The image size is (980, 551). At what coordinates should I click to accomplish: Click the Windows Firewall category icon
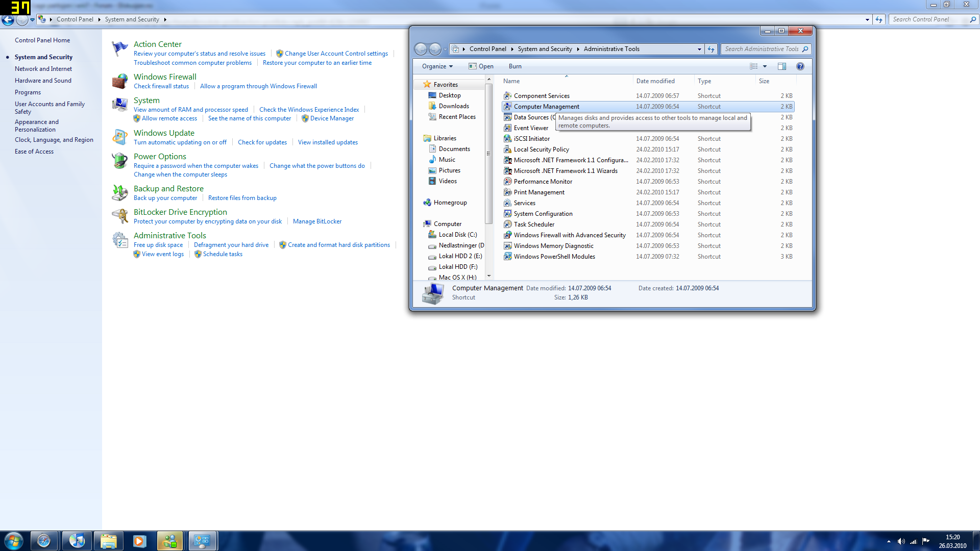pyautogui.click(x=120, y=81)
